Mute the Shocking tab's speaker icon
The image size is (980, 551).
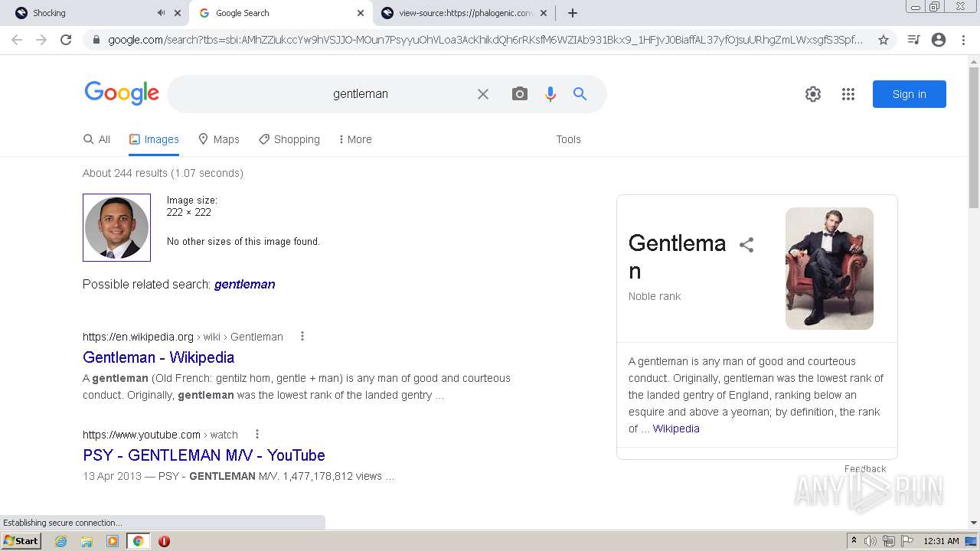pyautogui.click(x=161, y=13)
